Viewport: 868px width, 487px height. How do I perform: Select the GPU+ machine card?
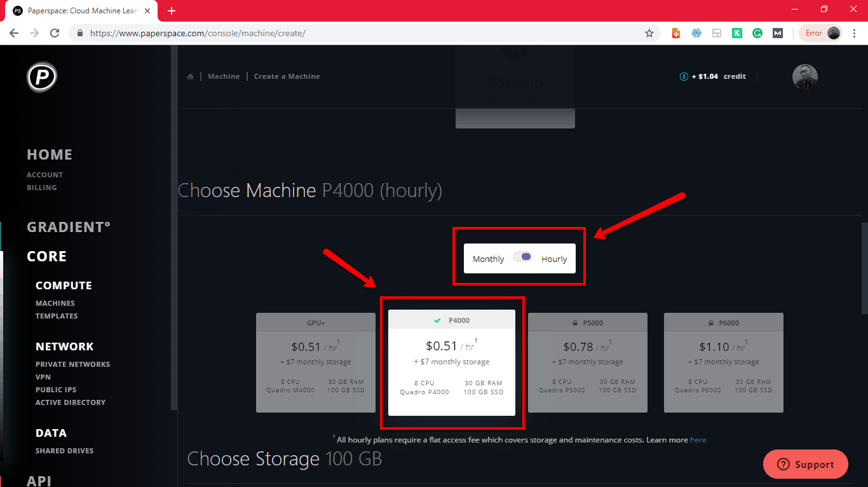[316, 362]
